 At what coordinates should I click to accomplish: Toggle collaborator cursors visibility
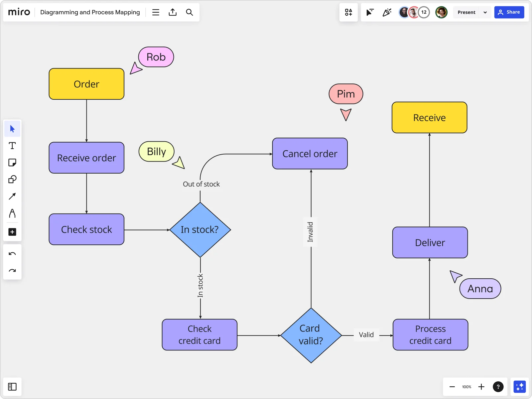pyautogui.click(x=370, y=12)
